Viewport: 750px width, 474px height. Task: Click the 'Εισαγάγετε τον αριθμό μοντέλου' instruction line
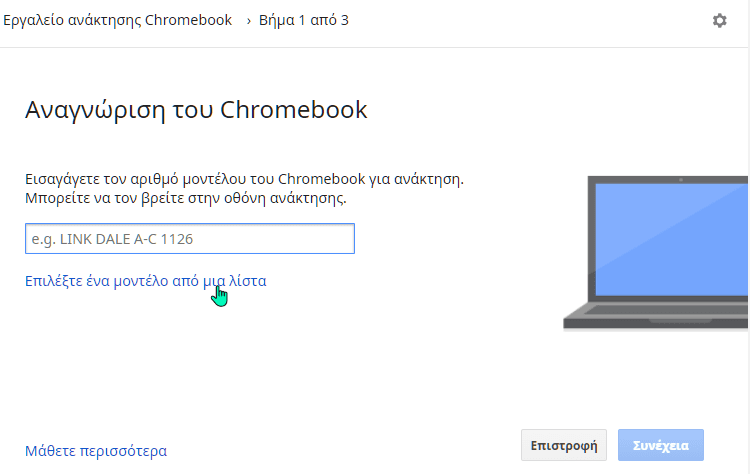(x=244, y=179)
